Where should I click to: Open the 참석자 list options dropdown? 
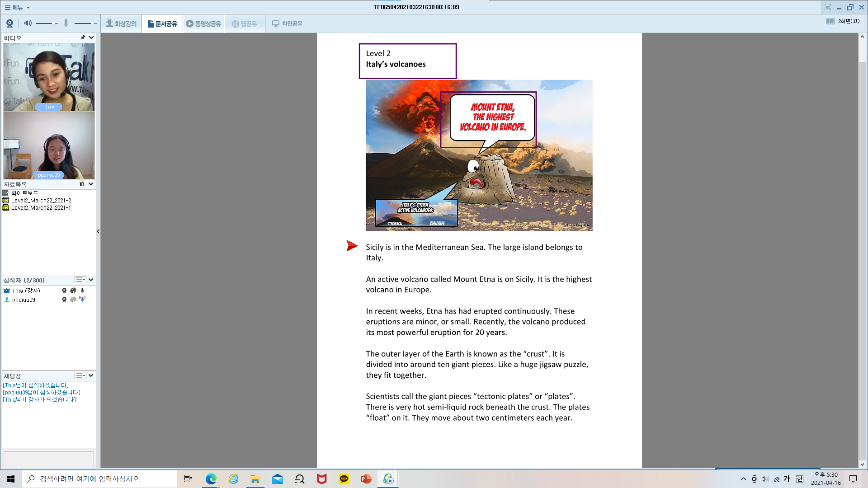pyautogui.click(x=80, y=280)
